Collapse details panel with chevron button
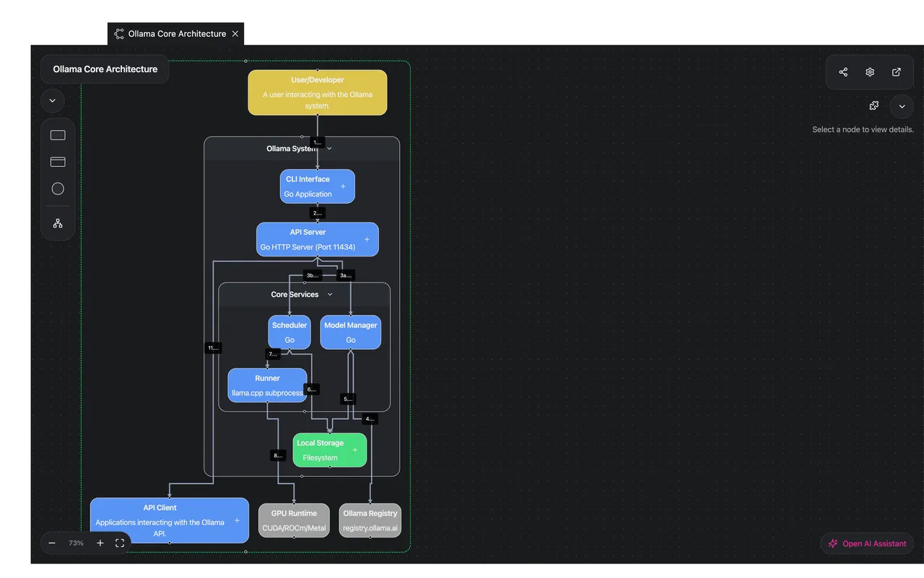Viewport: 924px width, 578px height. point(902,106)
